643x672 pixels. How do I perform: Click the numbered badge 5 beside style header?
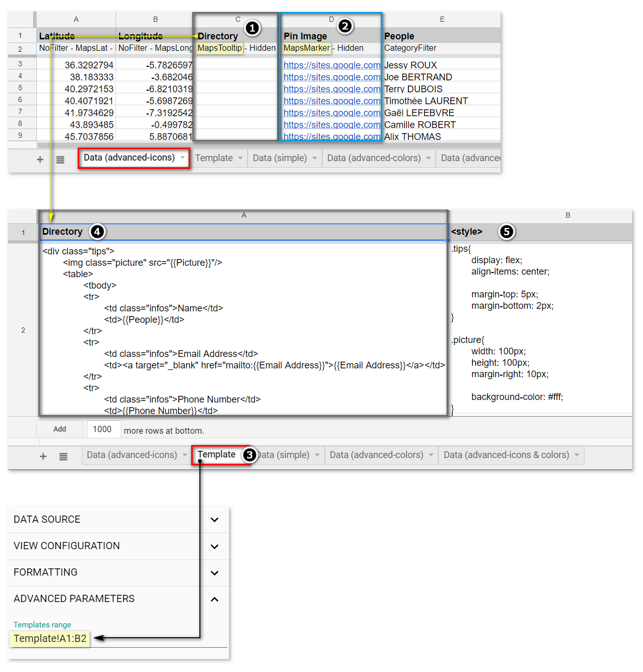(506, 232)
